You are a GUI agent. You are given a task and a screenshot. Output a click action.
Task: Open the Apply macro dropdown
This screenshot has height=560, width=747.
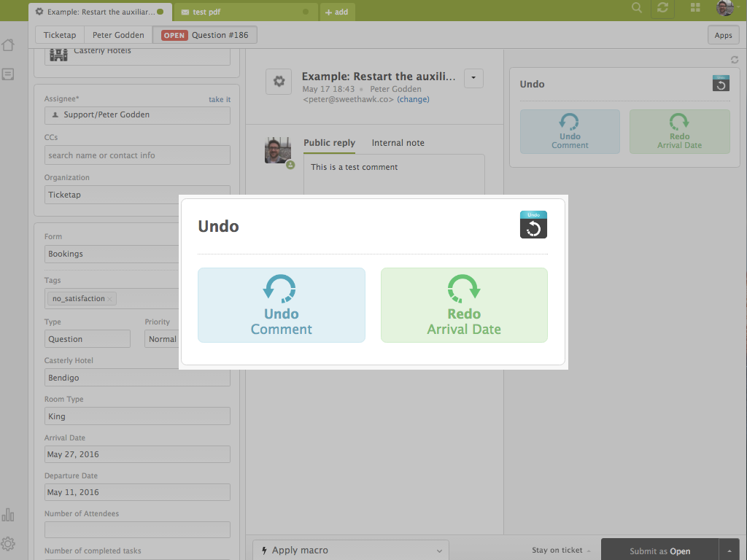pyautogui.click(x=349, y=551)
